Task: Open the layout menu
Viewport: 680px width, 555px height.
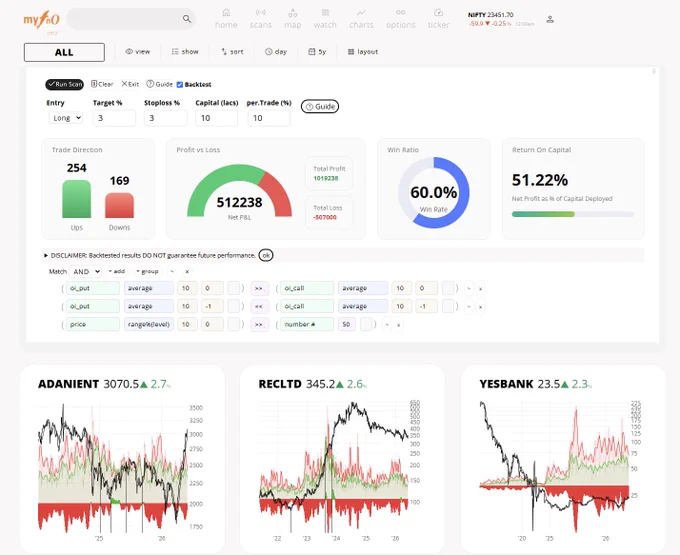Action: pyautogui.click(x=363, y=52)
